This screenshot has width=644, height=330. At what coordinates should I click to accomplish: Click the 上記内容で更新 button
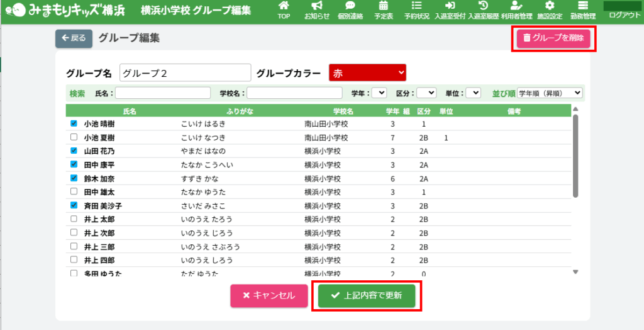click(367, 295)
